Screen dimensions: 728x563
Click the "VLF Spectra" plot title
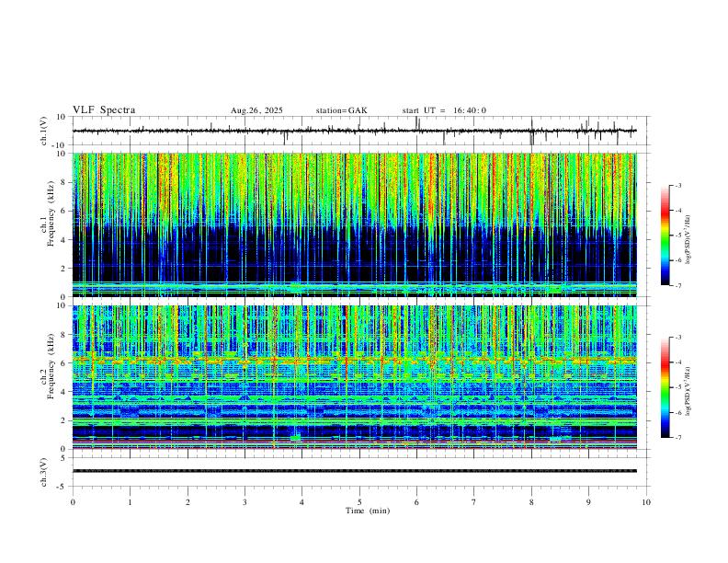click(104, 110)
